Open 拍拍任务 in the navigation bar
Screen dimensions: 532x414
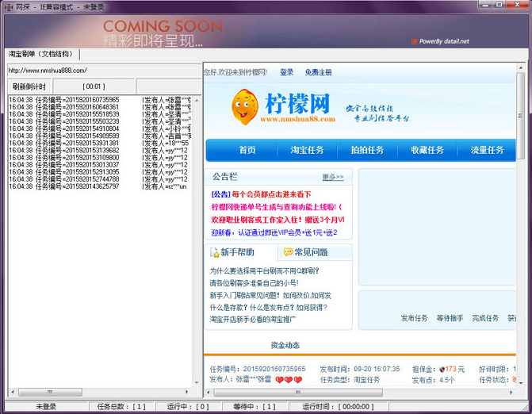(x=367, y=150)
